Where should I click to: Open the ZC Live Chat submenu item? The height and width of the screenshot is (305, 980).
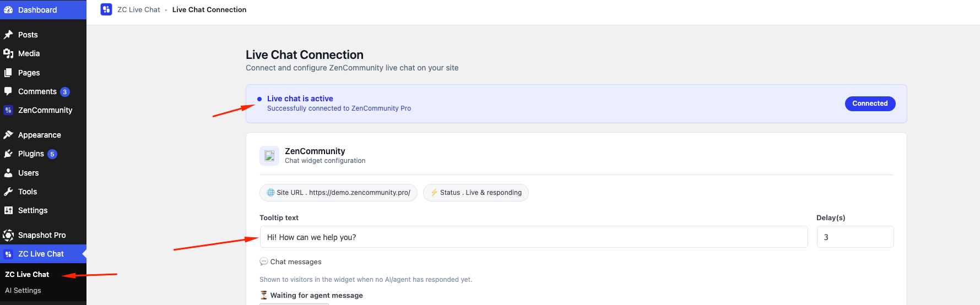click(27, 274)
